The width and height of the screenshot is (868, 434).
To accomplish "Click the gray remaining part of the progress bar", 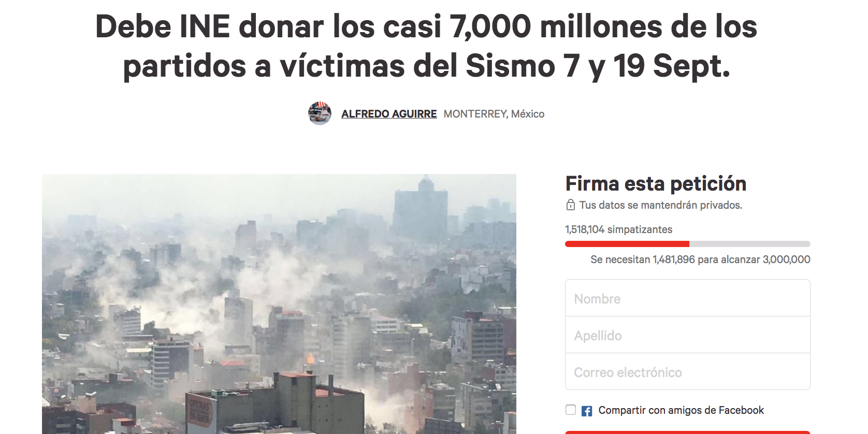I will (x=750, y=244).
